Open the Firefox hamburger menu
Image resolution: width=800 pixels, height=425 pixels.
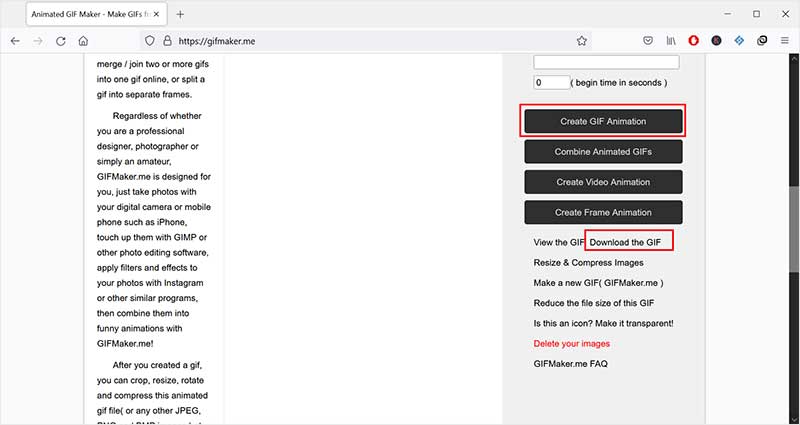pos(785,41)
